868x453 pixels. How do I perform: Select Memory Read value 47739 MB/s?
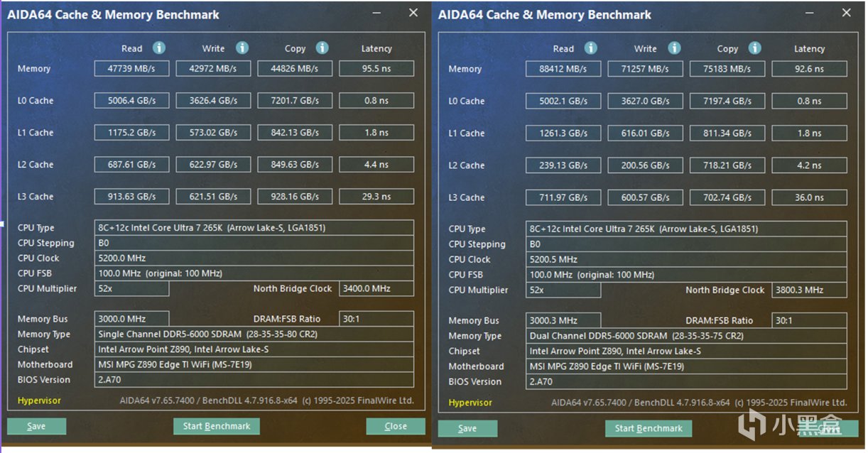[132, 69]
